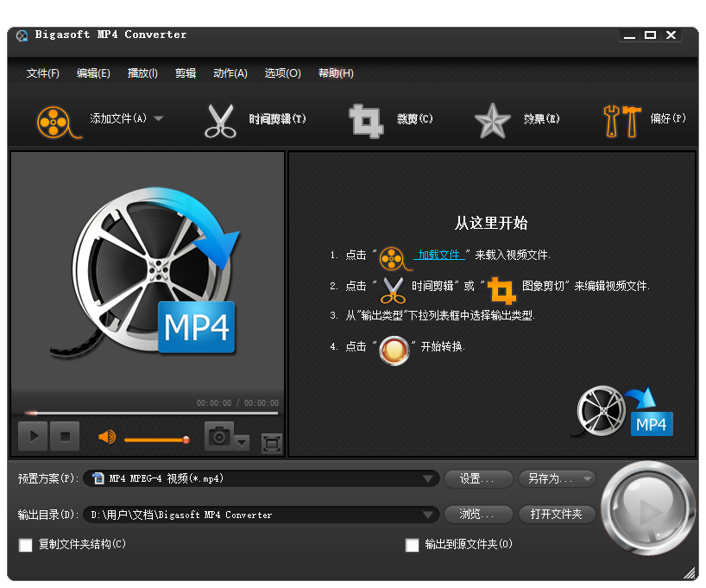Click the orange crop icon in step 2

pyautogui.click(x=501, y=290)
